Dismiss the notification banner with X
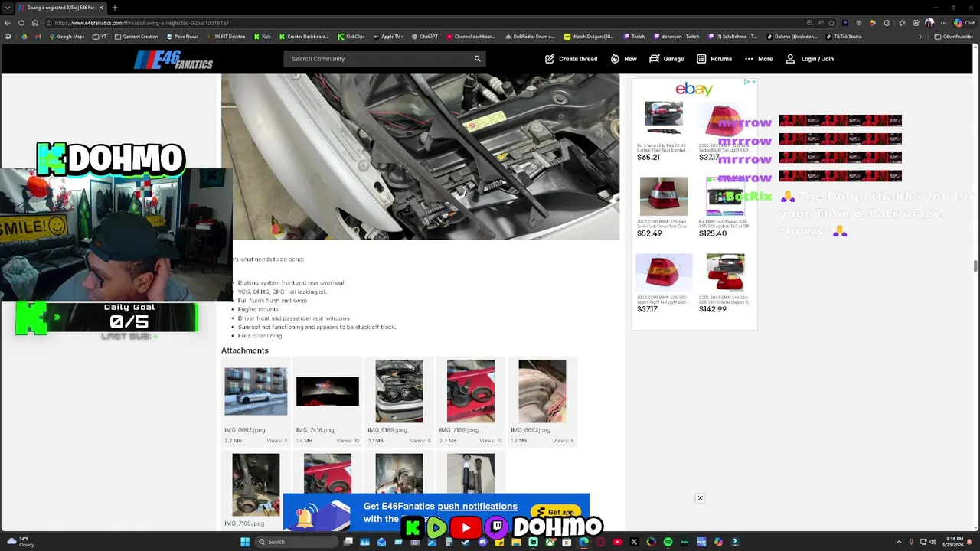The width and height of the screenshot is (980, 551). coord(700,498)
